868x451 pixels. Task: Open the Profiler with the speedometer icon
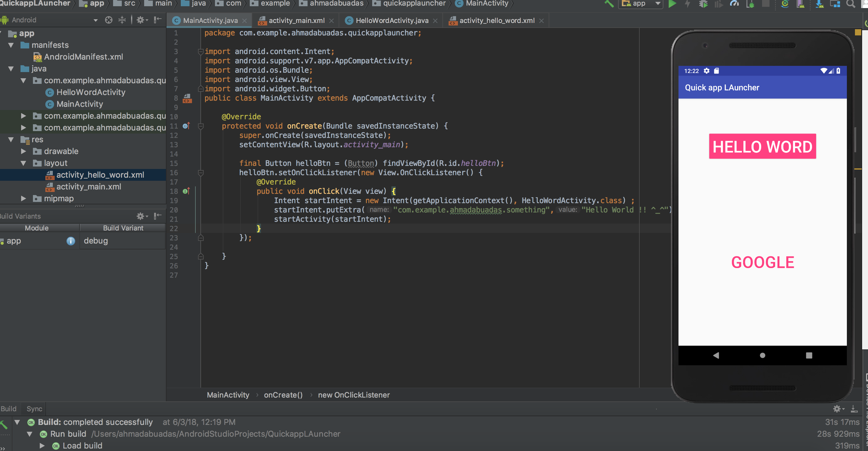point(734,5)
